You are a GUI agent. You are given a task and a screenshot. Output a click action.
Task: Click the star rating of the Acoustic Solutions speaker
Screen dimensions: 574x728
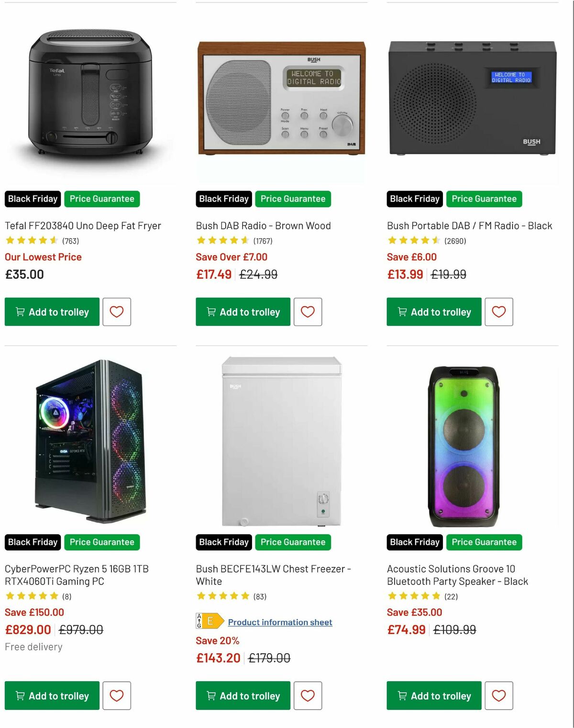(414, 596)
